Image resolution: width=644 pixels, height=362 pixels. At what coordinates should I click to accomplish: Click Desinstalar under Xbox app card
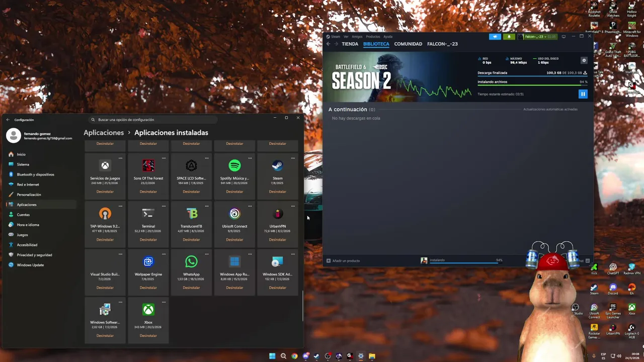148,336
